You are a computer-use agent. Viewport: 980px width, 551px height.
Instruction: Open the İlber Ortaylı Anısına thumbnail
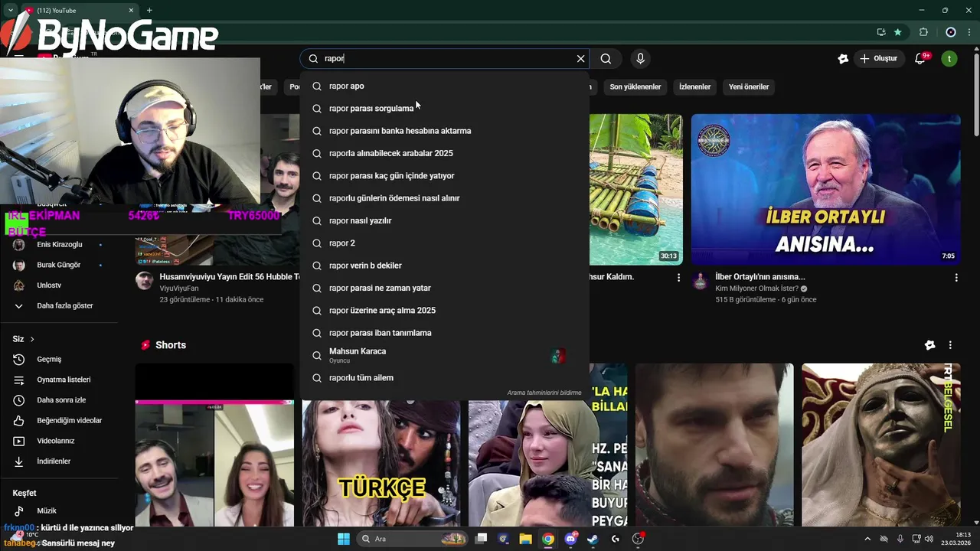click(x=825, y=190)
